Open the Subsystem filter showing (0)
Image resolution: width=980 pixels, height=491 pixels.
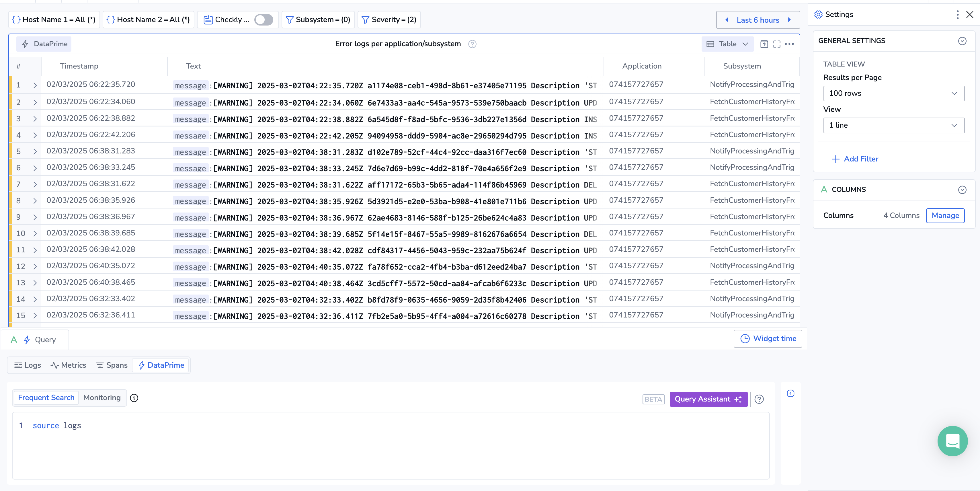(x=318, y=20)
